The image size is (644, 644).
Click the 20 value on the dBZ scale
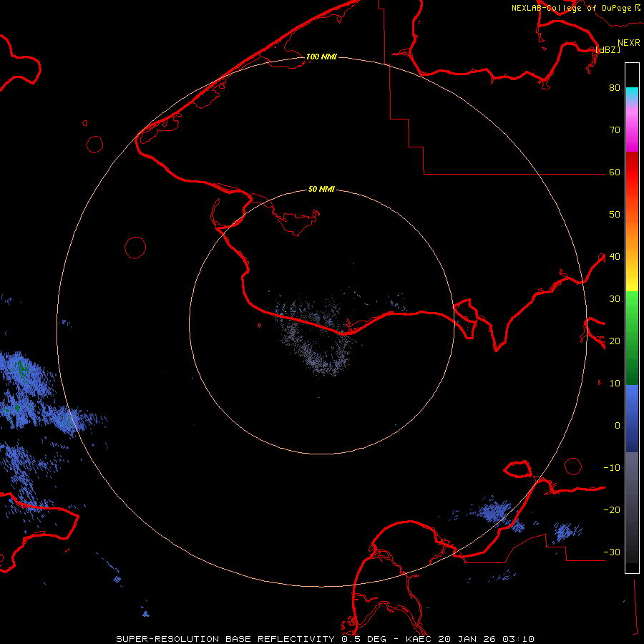point(615,341)
